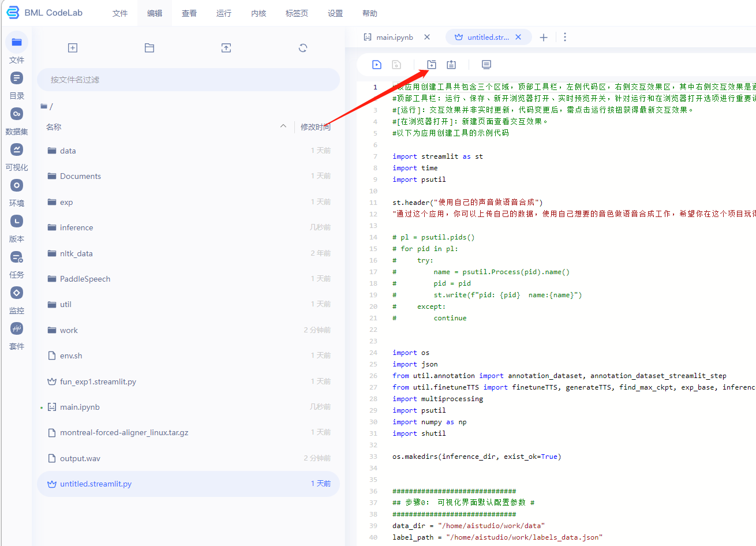Open the 监控 sidebar panel icon
This screenshot has height=546, width=756.
(x=17, y=293)
